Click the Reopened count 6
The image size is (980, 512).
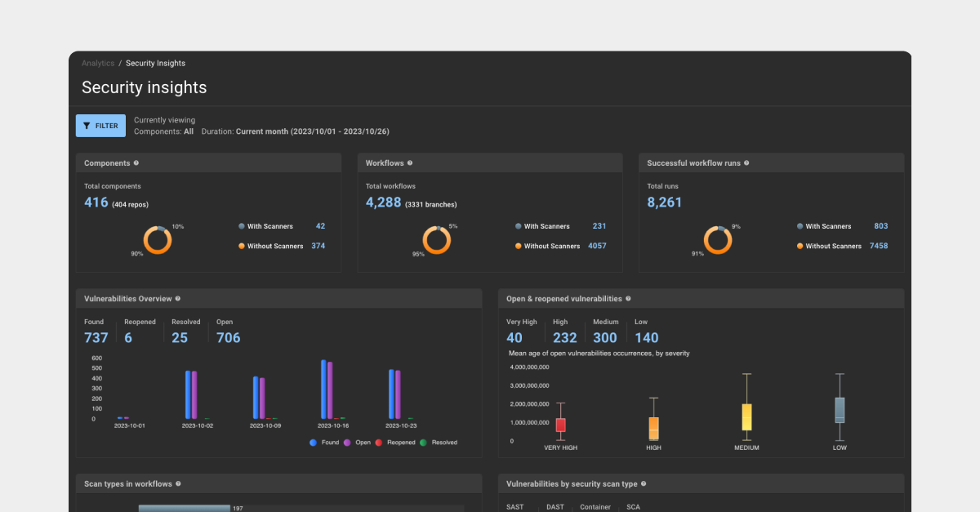128,337
